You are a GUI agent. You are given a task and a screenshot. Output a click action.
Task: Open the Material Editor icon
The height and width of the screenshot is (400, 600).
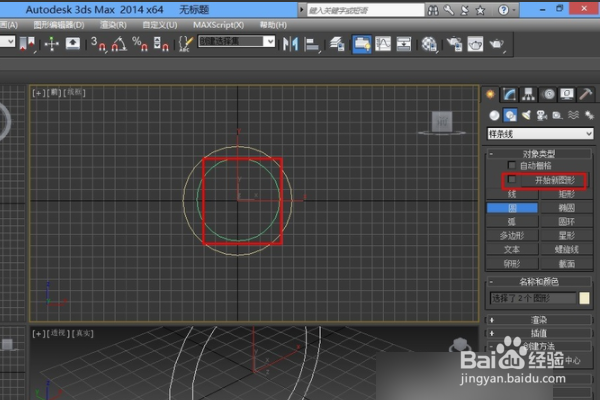coord(429,44)
